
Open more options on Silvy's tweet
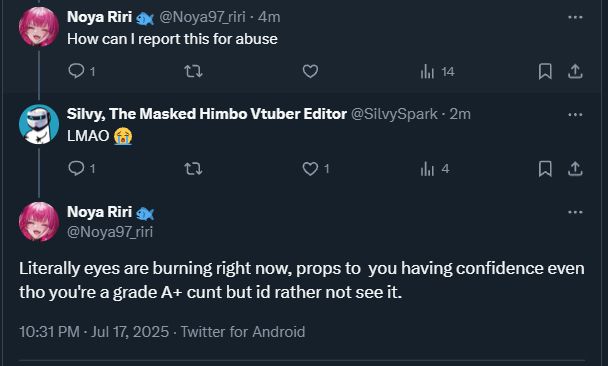tap(575, 114)
